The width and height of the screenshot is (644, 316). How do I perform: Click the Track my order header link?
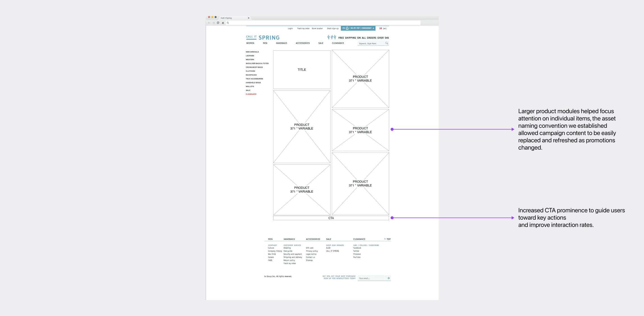[303, 29]
